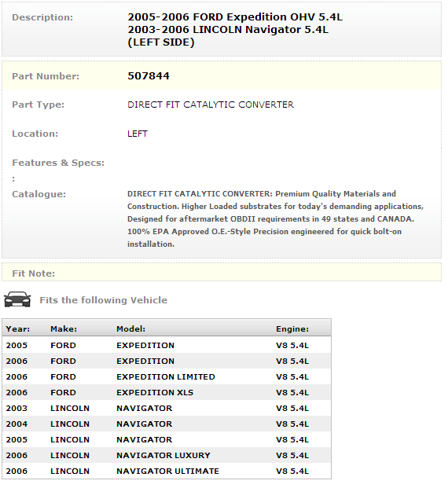Click LINCOLN make in the 2005 NAVIGATOR row

click(x=70, y=439)
